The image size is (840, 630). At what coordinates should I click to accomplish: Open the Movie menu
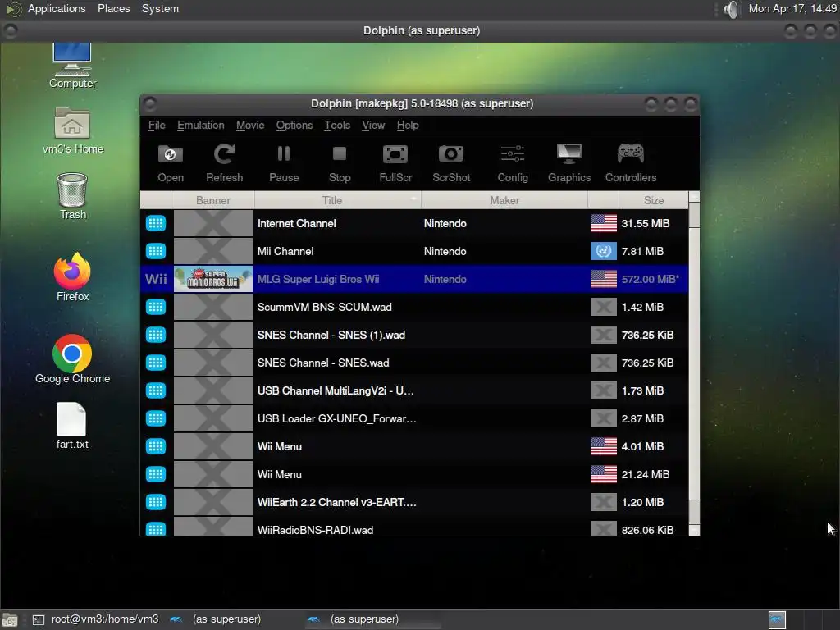click(x=250, y=125)
